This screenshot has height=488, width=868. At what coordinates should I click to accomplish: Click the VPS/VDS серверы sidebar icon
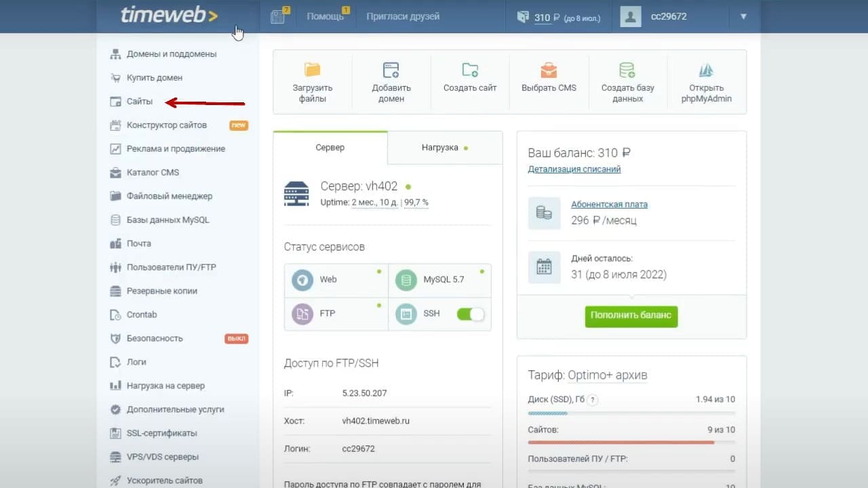(115, 457)
